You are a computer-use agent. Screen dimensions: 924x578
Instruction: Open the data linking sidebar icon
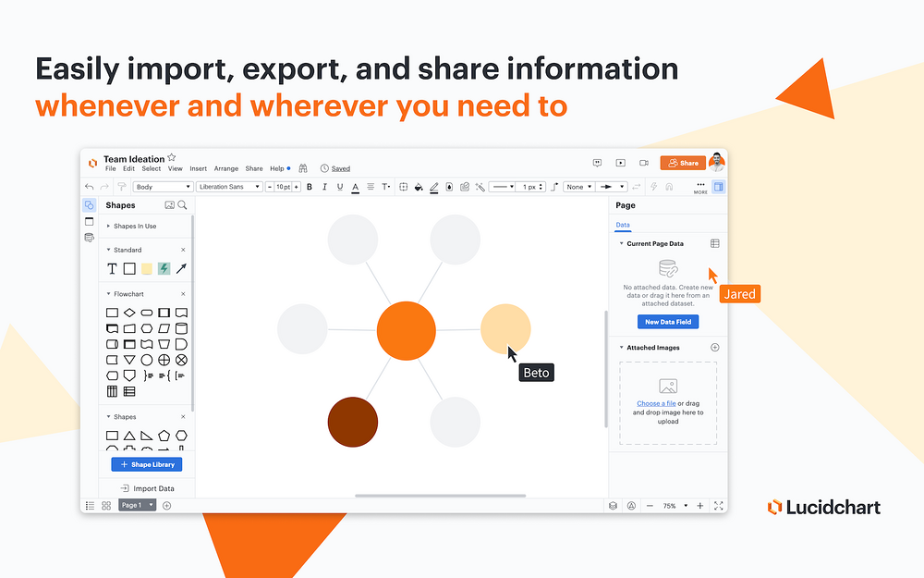click(x=89, y=238)
